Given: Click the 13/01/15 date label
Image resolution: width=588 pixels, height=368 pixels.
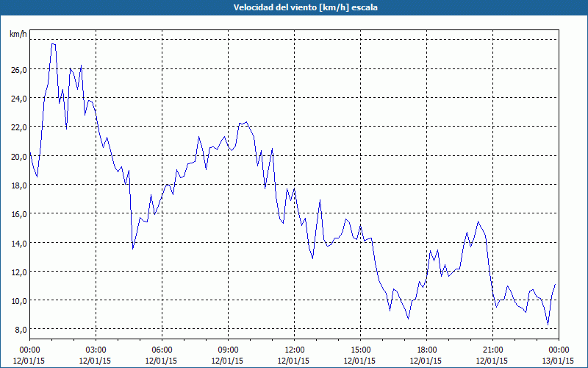Looking at the screenshot, I should point(558,361).
